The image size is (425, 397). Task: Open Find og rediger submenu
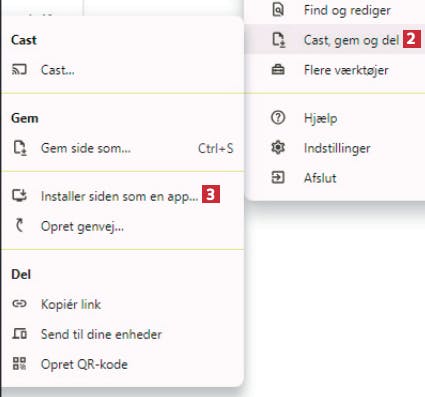click(335, 10)
